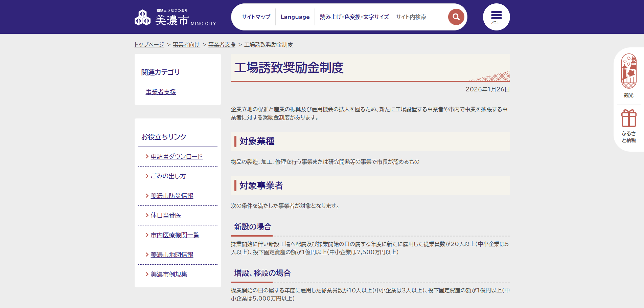Go to 事業者向け breadcrumb link

point(186,45)
